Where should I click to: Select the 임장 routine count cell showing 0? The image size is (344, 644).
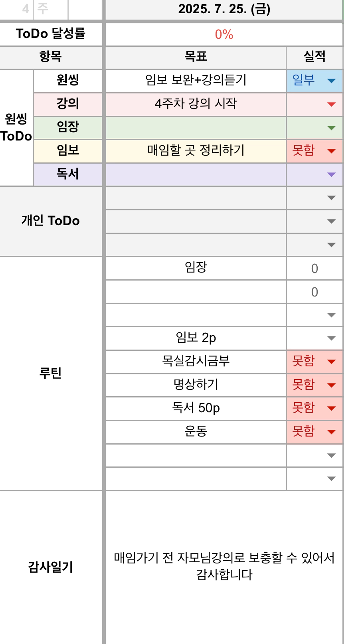click(315, 268)
